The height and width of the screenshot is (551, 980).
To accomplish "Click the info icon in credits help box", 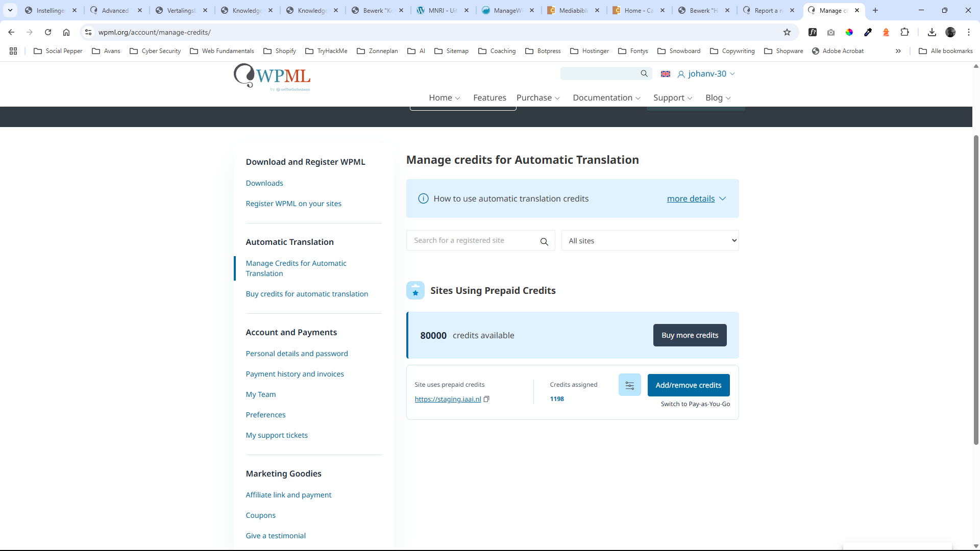I will tap(423, 199).
